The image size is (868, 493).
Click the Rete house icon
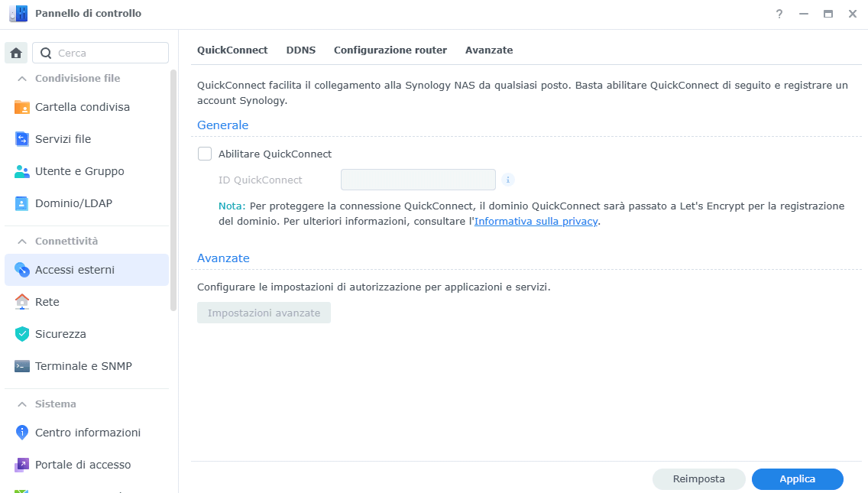pyautogui.click(x=21, y=302)
